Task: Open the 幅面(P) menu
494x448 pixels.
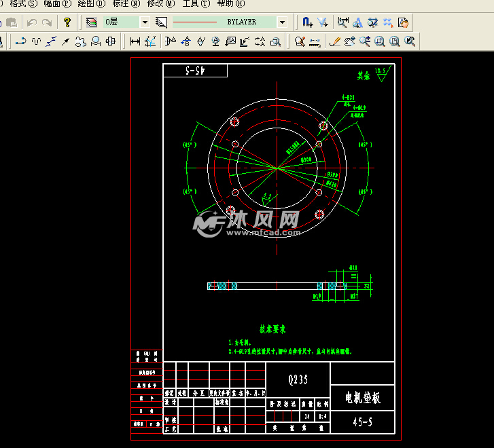Action: coord(58,4)
